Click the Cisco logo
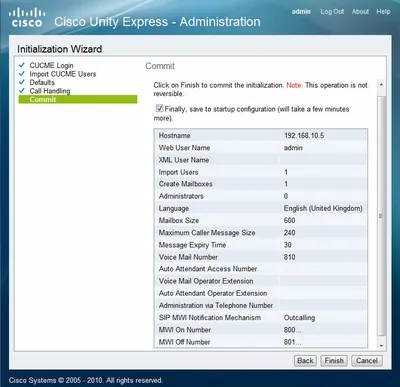Image resolution: width=400 pixels, height=387 pixels. pos(27,18)
